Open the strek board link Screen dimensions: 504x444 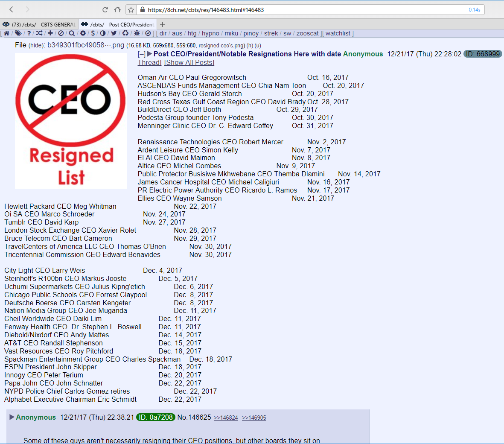click(x=271, y=33)
